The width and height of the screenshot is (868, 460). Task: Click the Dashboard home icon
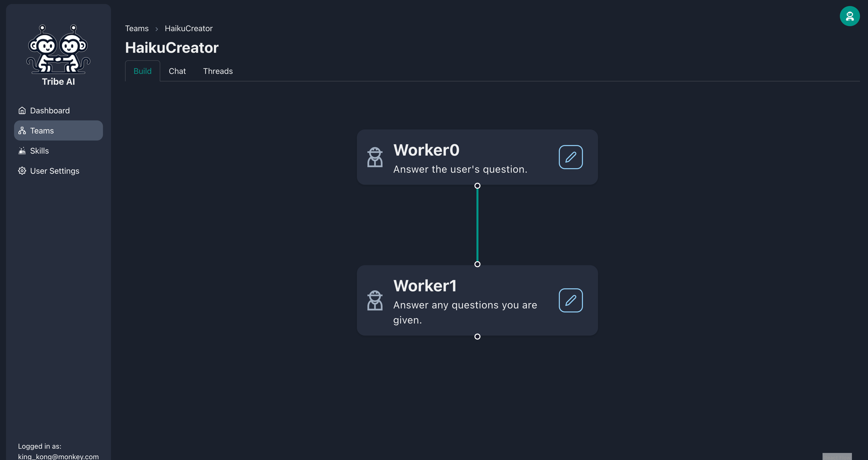pyautogui.click(x=22, y=111)
